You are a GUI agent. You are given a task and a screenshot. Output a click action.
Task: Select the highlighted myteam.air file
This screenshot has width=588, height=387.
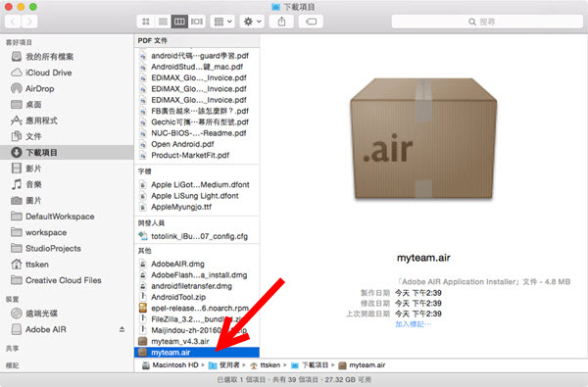197,353
